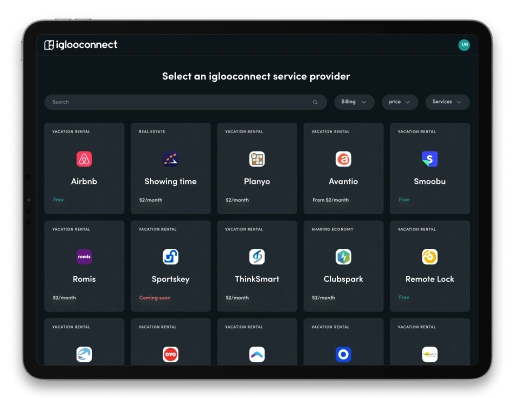Select the Smoobu logo icon
This screenshot has height=398, width=514.
(x=430, y=159)
